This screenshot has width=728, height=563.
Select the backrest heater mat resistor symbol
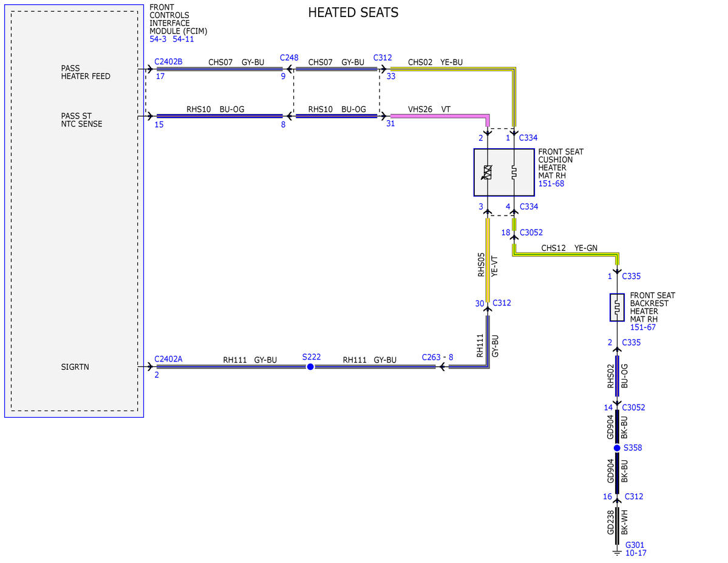(x=616, y=307)
